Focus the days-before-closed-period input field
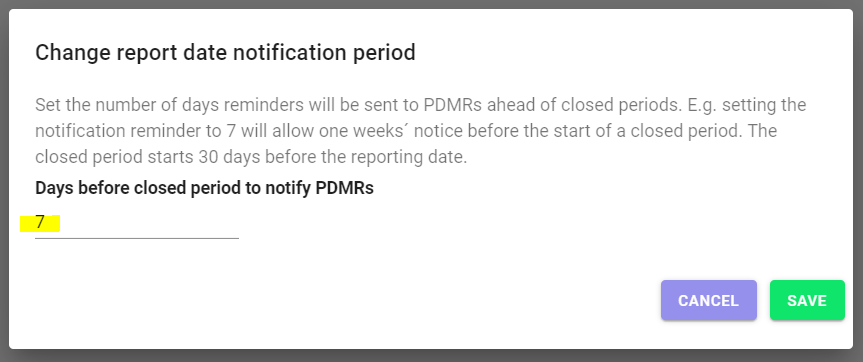This screenshot has height=362, width=863. 136,223
